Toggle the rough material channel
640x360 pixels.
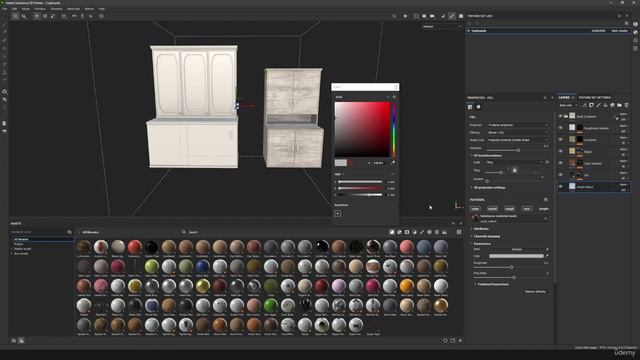click(509, 209)
